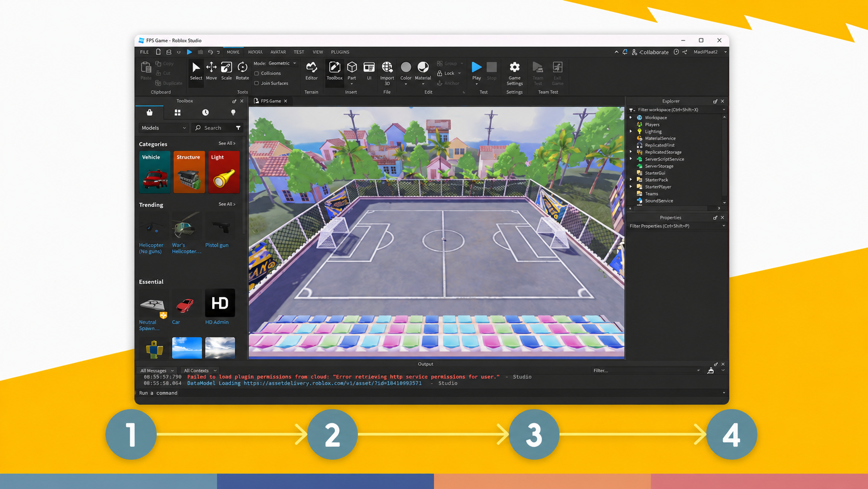Switch to the VIEW ribbon tab
Screen dimensions: 868x489
point(318,52)
